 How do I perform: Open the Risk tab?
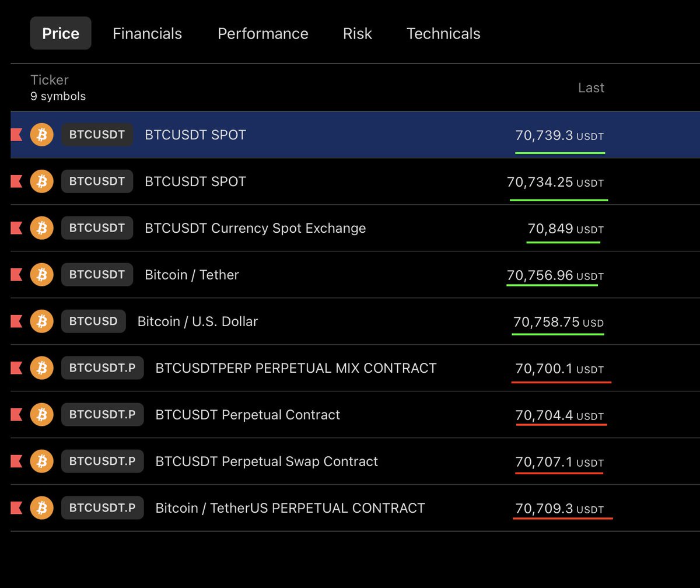point(357,34)
